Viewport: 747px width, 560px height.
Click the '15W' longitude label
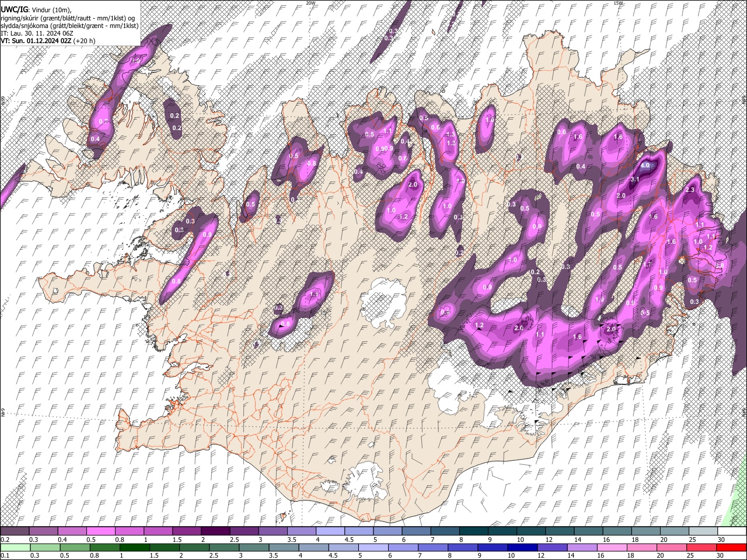pyautogui.click(x=618, y=3)
